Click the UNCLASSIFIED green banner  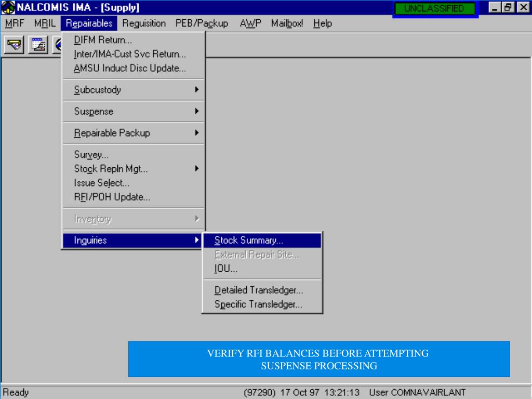(435, 8)
